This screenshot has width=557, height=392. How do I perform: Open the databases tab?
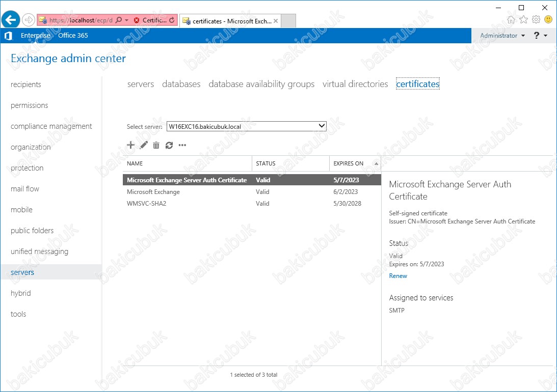click(181, 84)
